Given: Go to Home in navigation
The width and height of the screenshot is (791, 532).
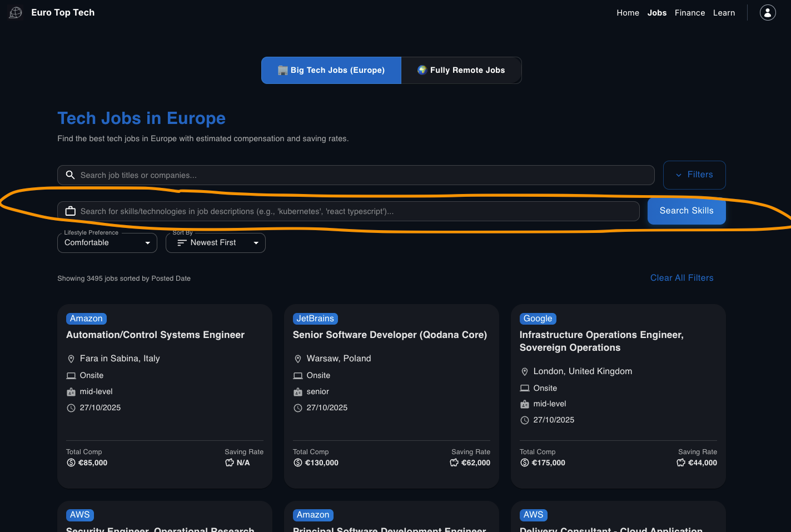Looking at the screenshot, I should click(628, 13).
